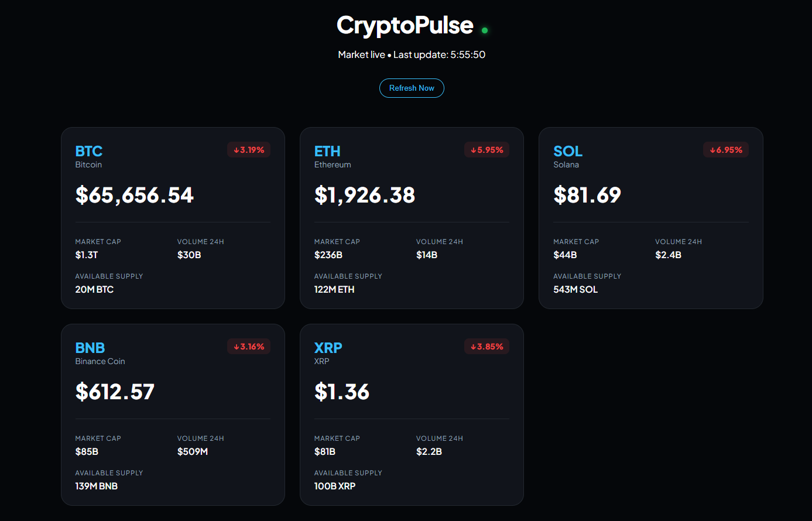
Task: Click the SOL down 6.95% badge
Action: 726,150
